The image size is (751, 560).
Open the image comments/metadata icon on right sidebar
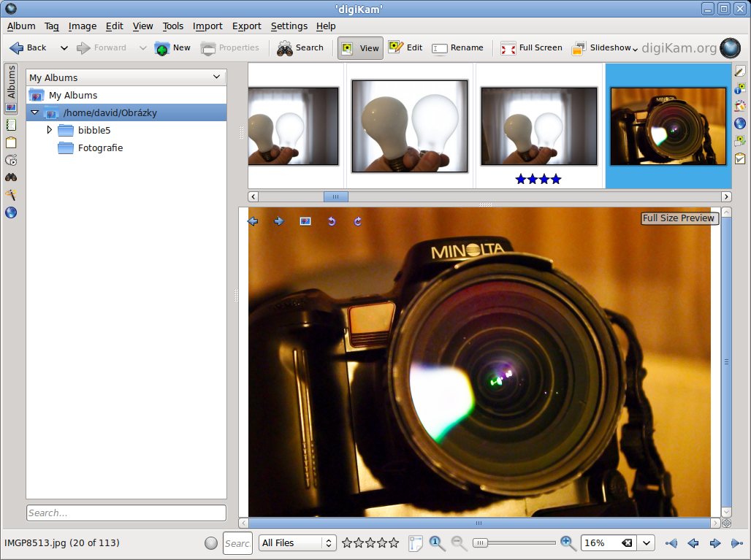[x=740, y=141]
